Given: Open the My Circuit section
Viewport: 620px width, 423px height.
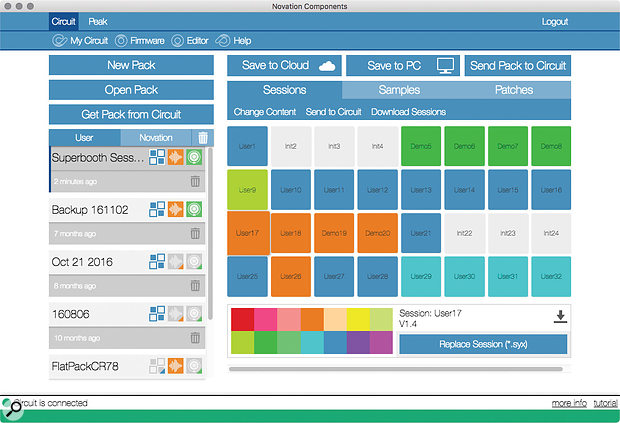Looking at the screenshot, I should coord(80,41).
